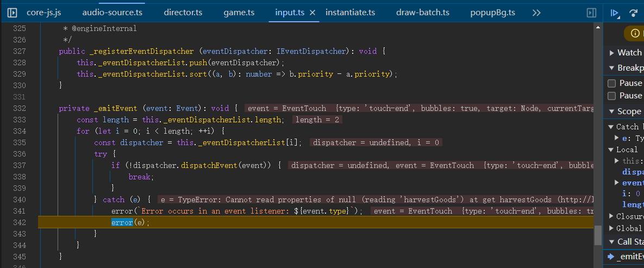Open the draw-batch.ts tab
The height and width of the screenshot is (268, 644).
(423, 13)
